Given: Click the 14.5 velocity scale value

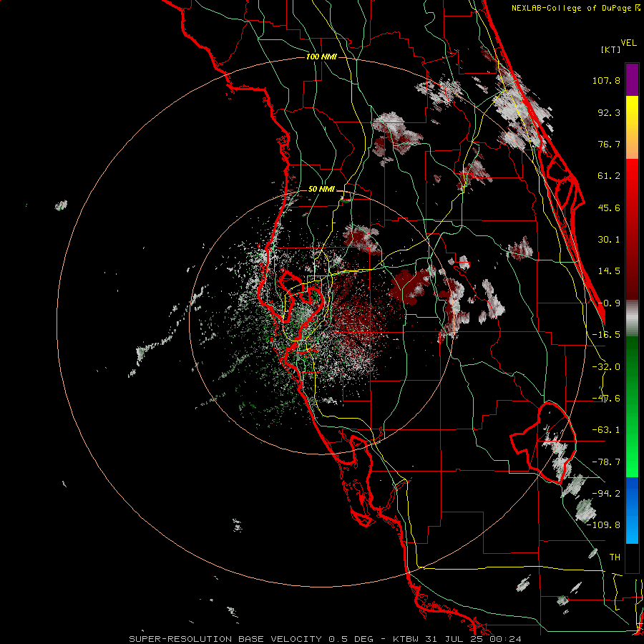Looking at the screenshot, I should 609,271.
